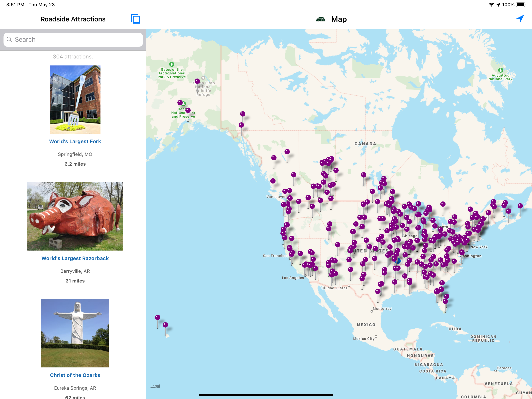Screen dimensions: 532x399
Task: Tap the Gates of the Arctic park icon
Action: point(172,64)
